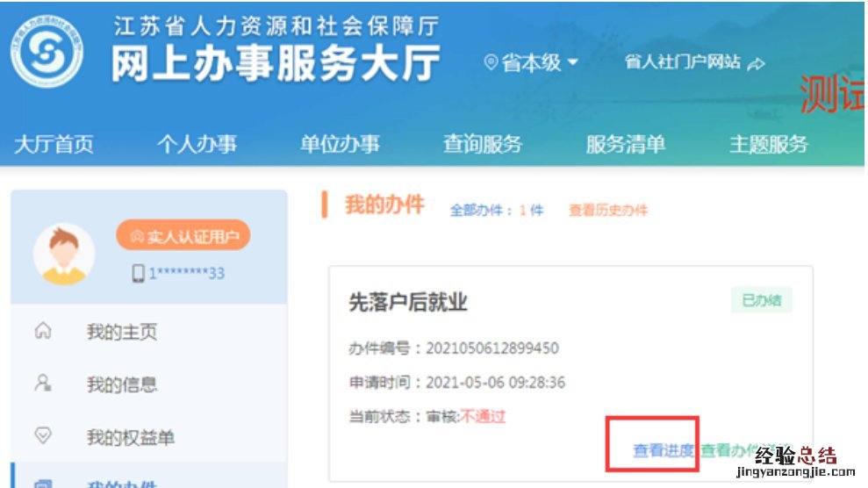Click the phone icon beside masked number
This screenshot has height=488, width=868.
(x=138, y=273)
